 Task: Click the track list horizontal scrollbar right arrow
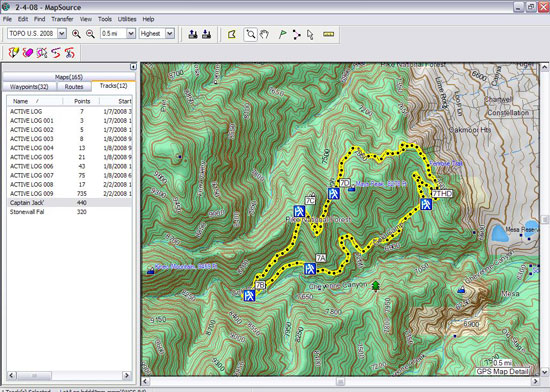[127, 376]
